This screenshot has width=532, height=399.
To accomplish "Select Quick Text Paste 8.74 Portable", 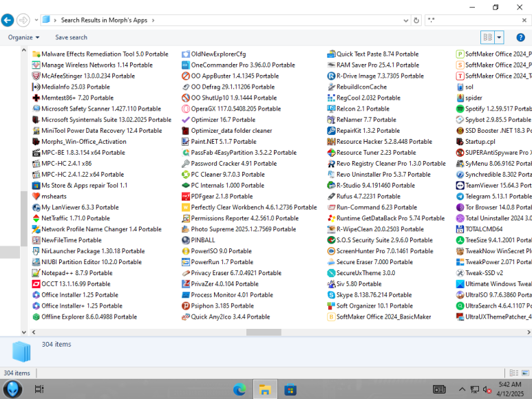I will [373, 54].
